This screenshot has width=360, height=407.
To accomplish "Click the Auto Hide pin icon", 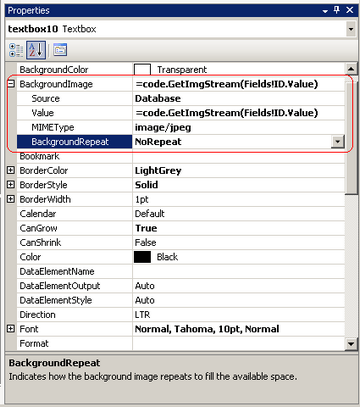I will coord(337,10).
